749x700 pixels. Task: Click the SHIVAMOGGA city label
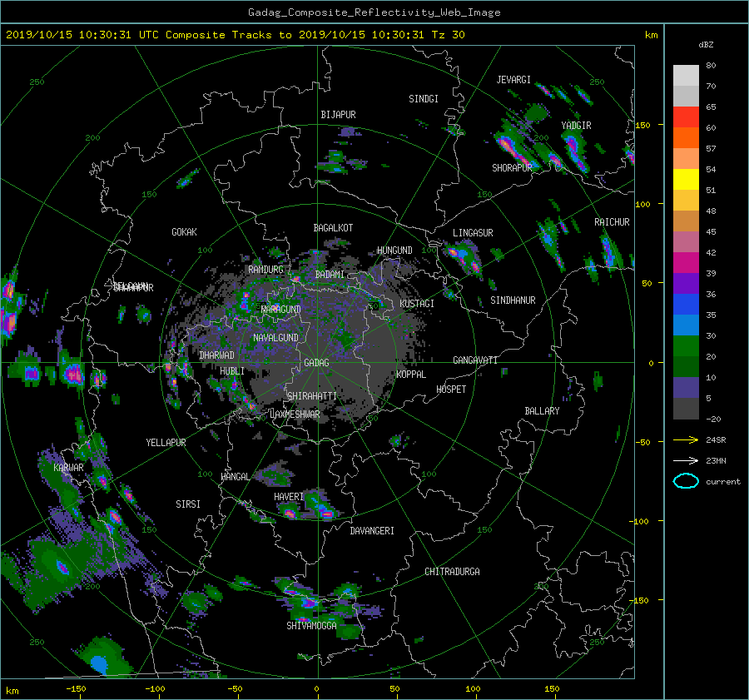[311, 625]
